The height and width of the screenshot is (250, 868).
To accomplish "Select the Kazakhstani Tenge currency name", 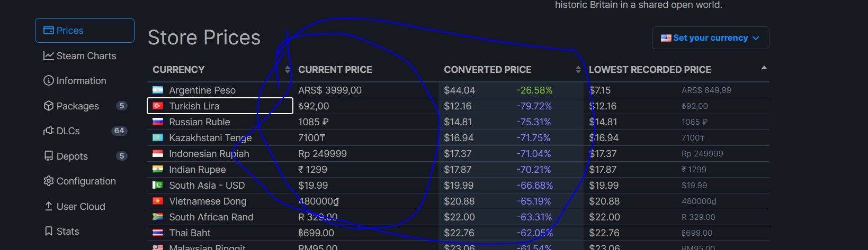I will click(x=210, y=138).
